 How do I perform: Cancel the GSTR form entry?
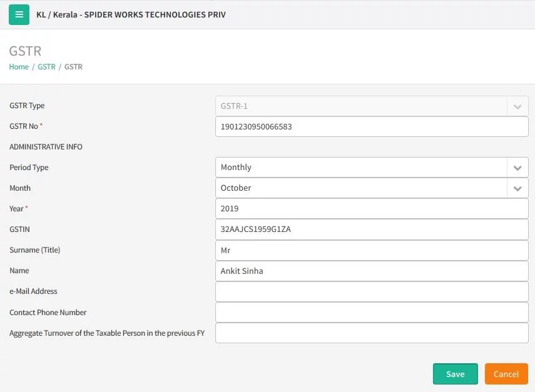point(506,374)
